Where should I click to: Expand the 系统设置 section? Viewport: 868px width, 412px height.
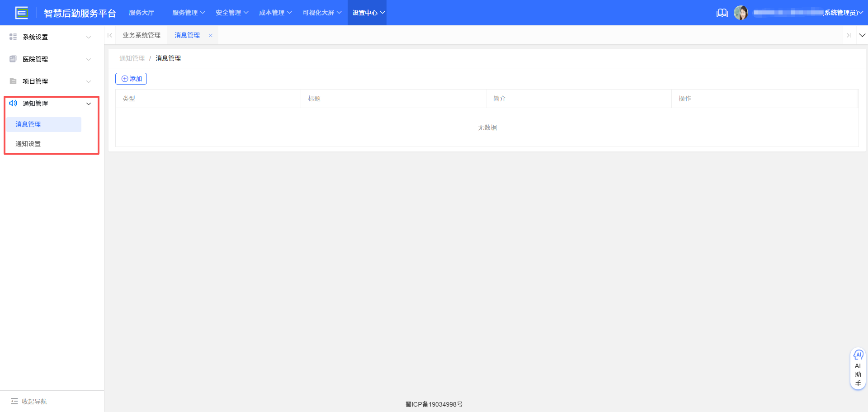(89, 37)
